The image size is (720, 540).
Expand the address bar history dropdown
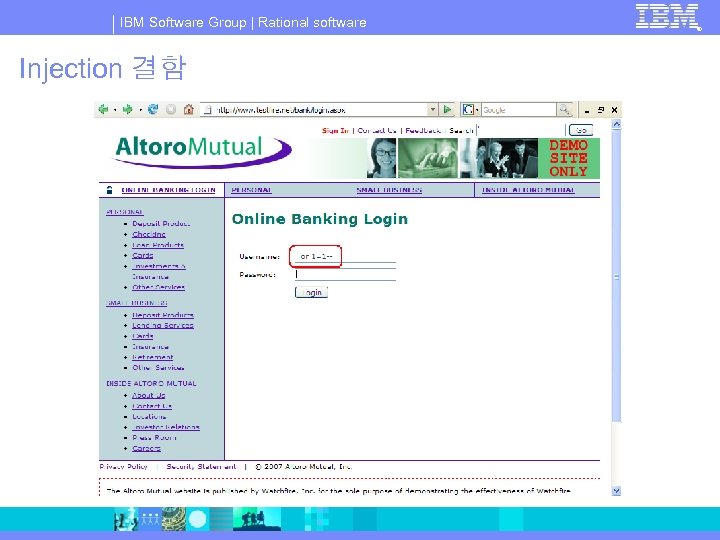click(x=433, y=110)
